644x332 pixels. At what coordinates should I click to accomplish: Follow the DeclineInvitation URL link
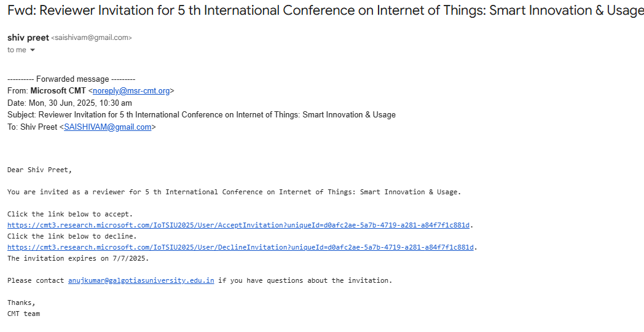click(x=240, y=247)
